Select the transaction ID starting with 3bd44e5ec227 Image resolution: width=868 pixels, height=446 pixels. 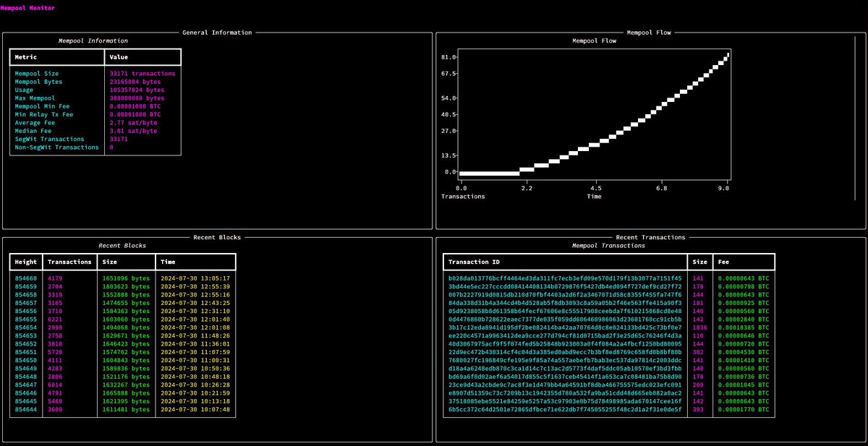565,286
